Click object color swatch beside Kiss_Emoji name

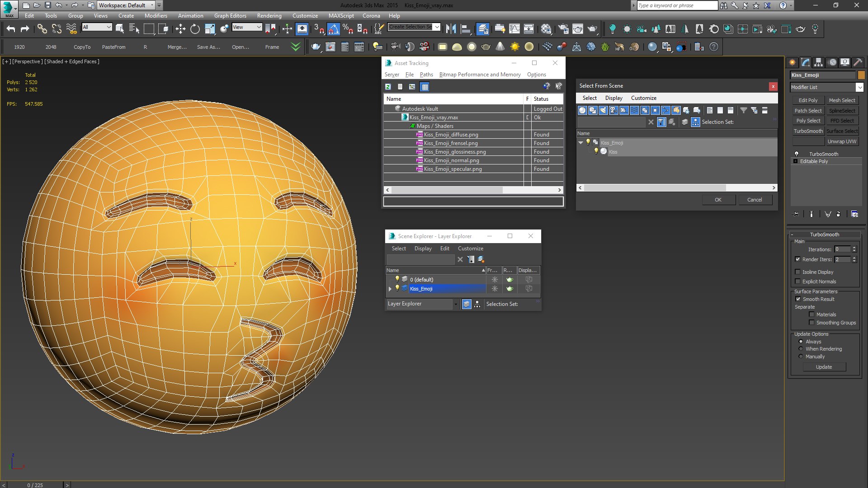click(861, 75)
